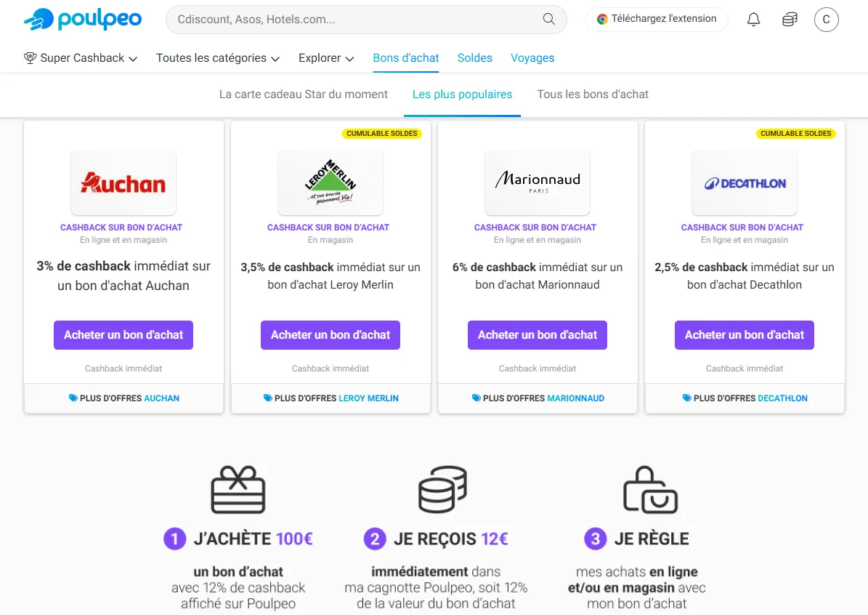
Task: Click "Cashback immédiat" under the Marionnaud button
Action: (538, 369)
